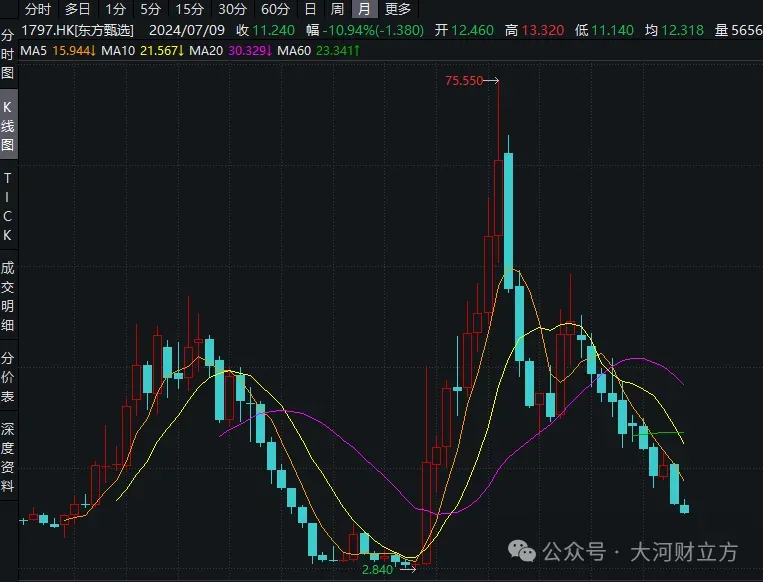
Task: Click the selected 月 monthly tab
Action: 363,9
